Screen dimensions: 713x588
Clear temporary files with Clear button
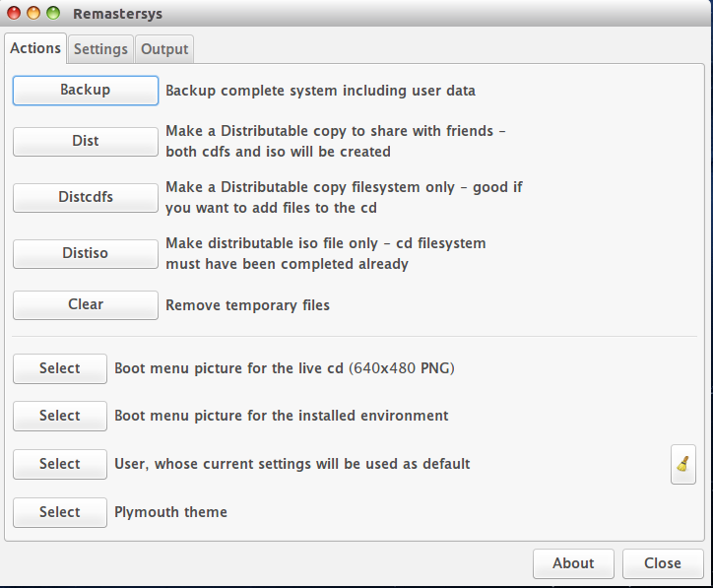(86, 304)
